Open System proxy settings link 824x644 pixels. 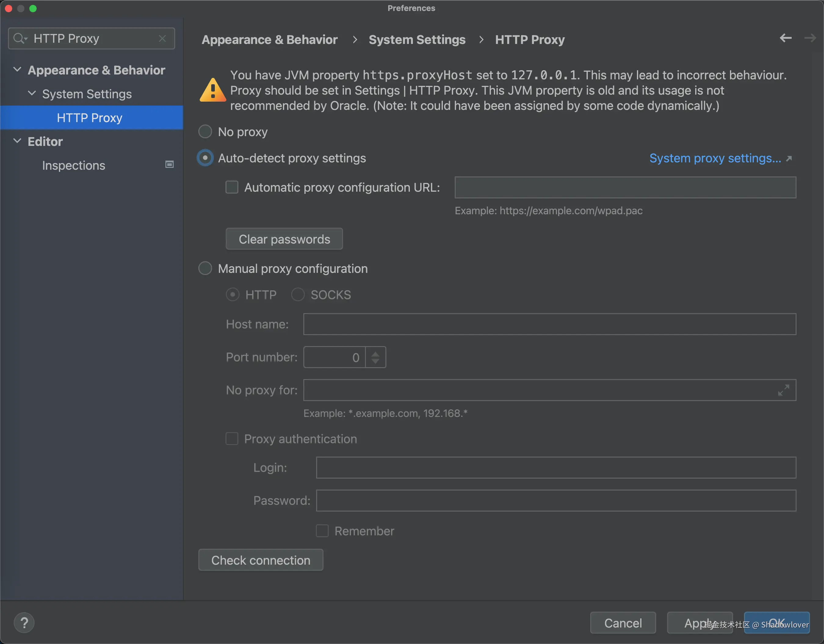pyautogui.click(x=715, y=158)
